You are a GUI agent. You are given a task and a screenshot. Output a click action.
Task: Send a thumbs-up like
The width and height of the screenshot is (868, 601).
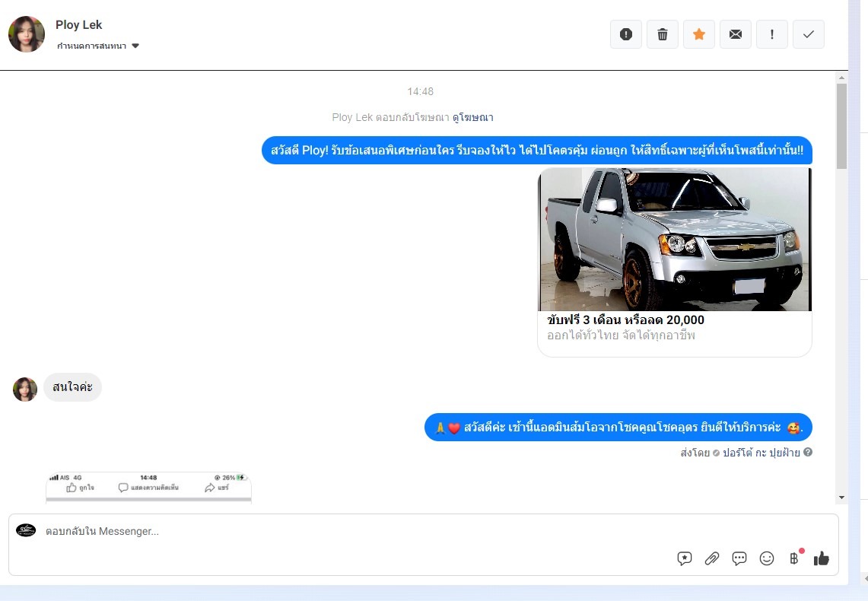click(822, 558)
